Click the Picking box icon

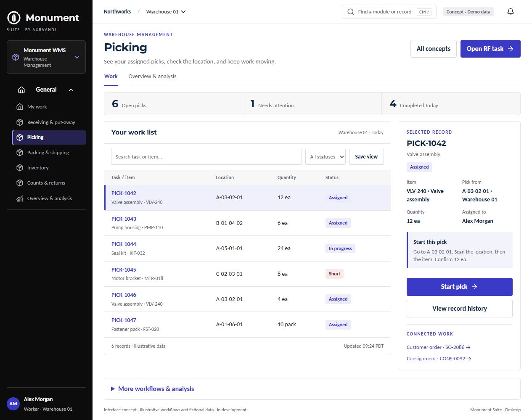tap(20, 137)
